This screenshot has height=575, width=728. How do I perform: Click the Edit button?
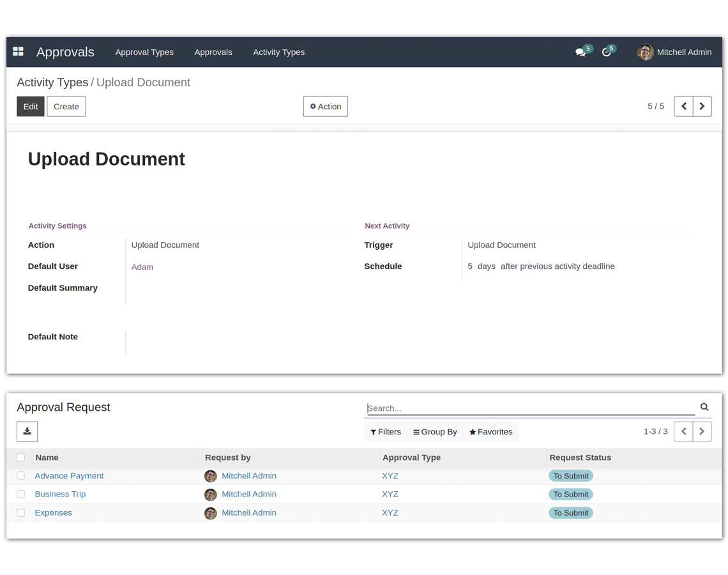30,106
